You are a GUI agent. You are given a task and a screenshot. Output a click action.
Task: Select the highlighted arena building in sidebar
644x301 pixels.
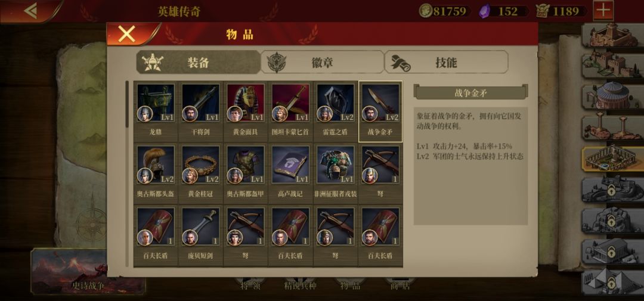[612, 159]
